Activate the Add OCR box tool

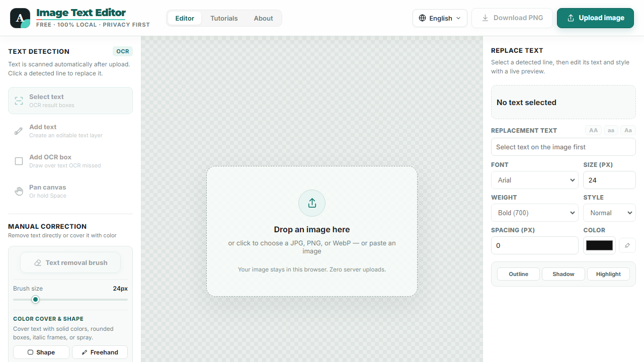click(x=70, y=161)
